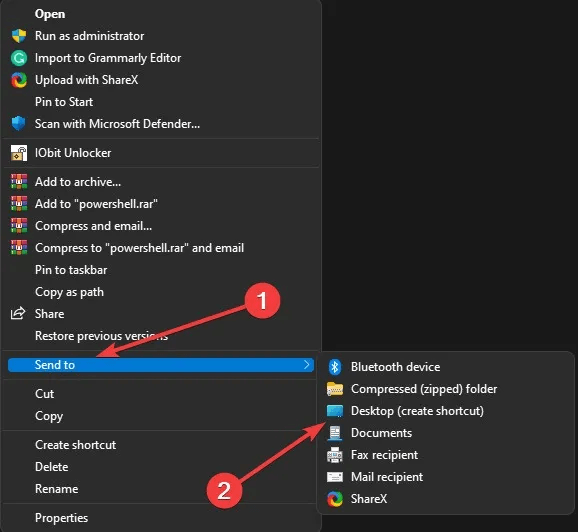
Task: Open Properties at the menu bottom
Action: pyautogui.click(x=61, y=518)
